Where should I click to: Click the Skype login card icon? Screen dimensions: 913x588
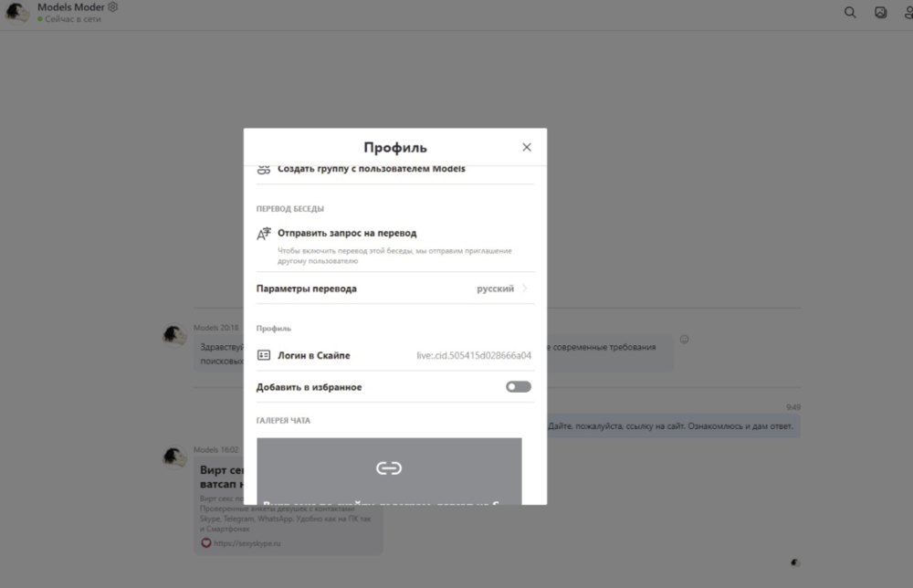[264, 355]
